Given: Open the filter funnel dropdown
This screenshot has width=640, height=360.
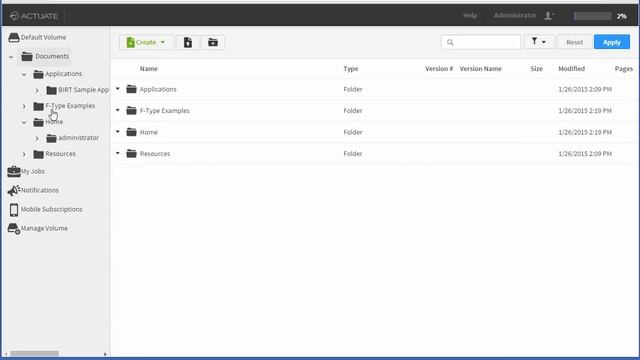Looking at the screenshot, I should point(539,42).
